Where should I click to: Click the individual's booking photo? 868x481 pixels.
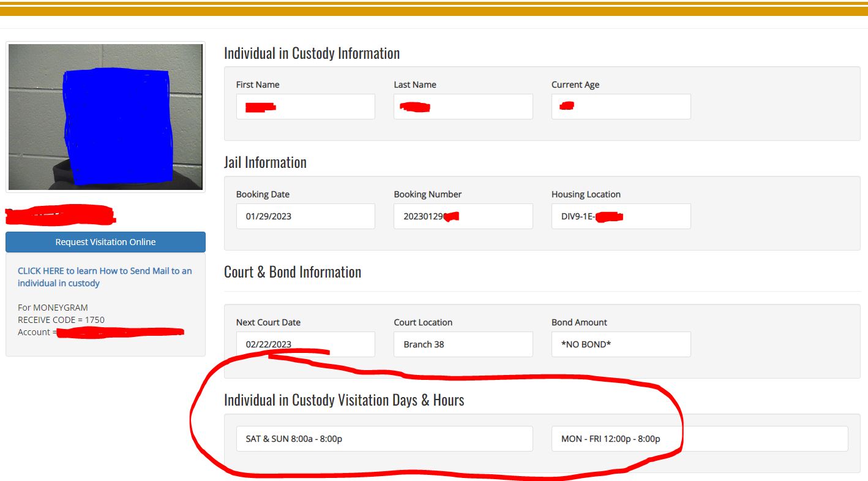tap(105, 116)
